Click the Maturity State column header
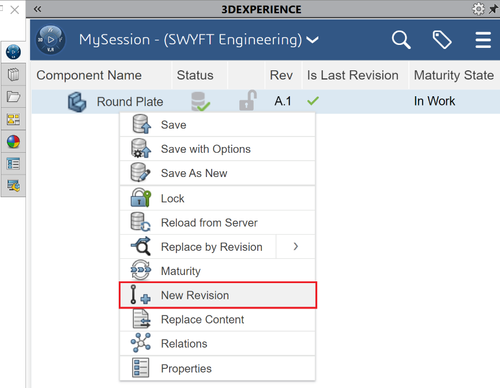This screenshot has width=500, height=388. (454, 75)
